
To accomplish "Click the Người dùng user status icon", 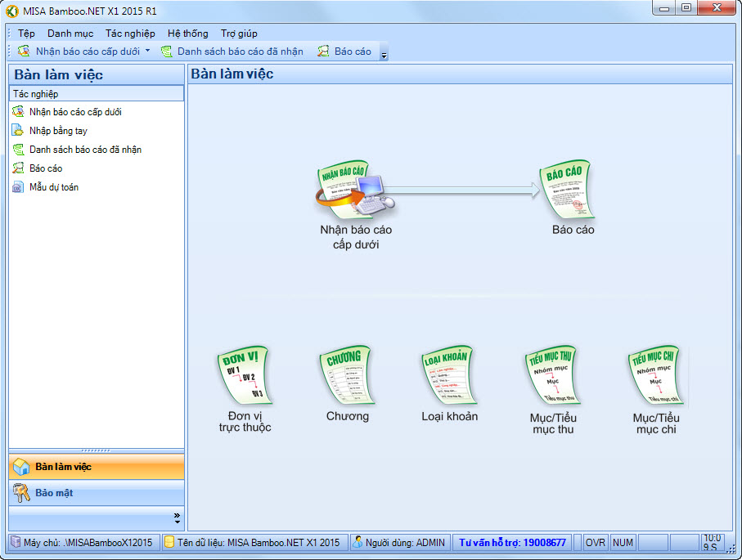I will (x=358, y=542).
